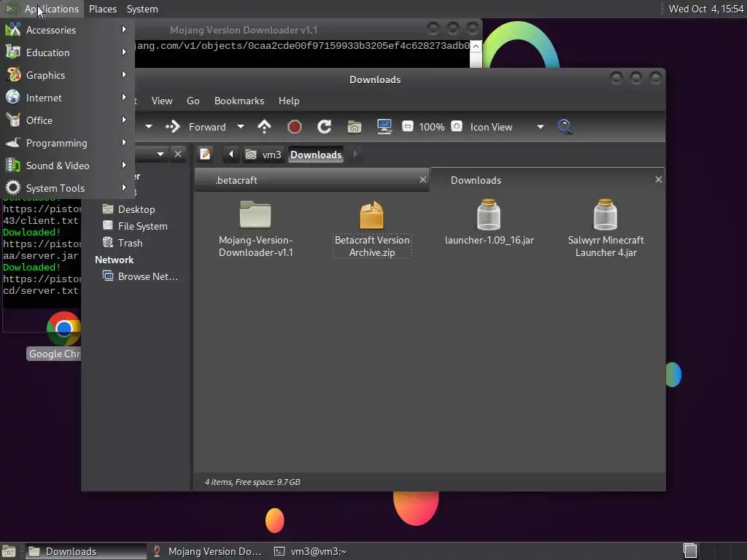Click the Network section heading
Screen dimensions: 747x560
[x=115, y=260]
